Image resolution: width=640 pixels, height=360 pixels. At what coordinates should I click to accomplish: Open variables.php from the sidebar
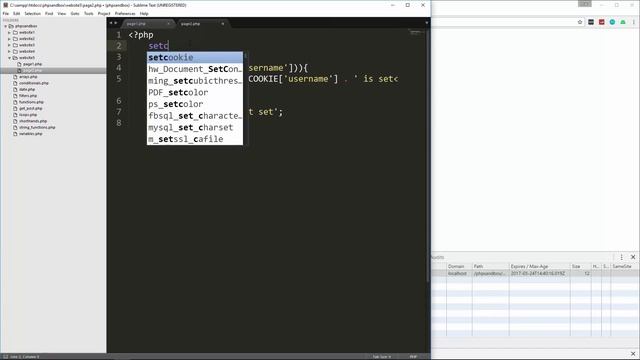coord(31,133)
